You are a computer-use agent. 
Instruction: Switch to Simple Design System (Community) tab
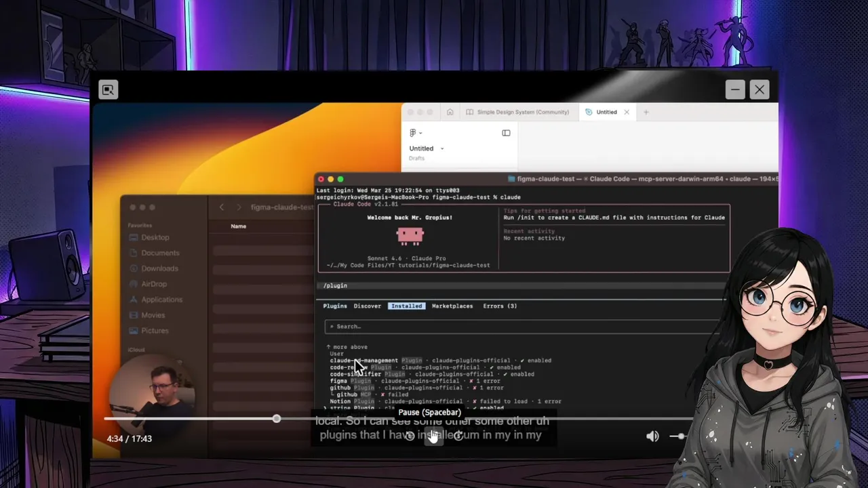coord(518,112)
